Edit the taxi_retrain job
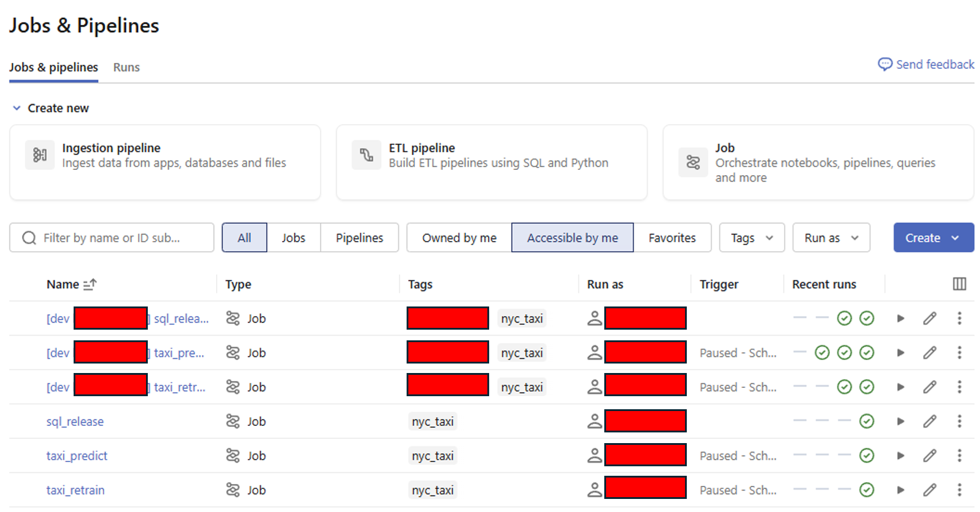This screenshot has height=512, width=980. (x=930, y=490)
